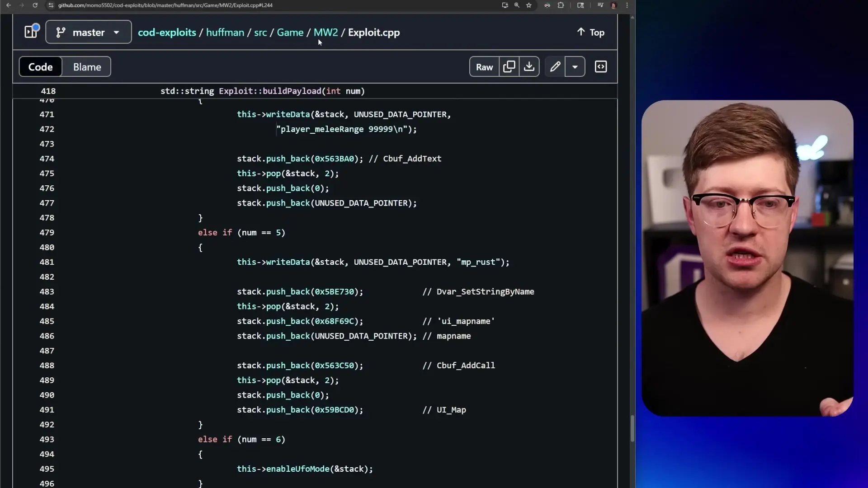Select line number 471
The width and height of the screenshot is (868, 488).
pyautogui.click(x=47, y=114)
